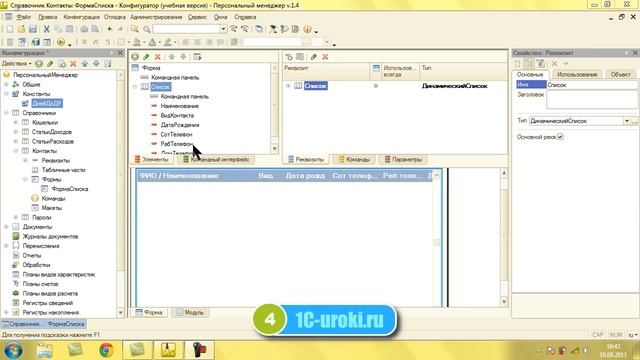Screen dimensions: 640x360
Task: Open the Отладка menu
Action: [x=115, y=17]
